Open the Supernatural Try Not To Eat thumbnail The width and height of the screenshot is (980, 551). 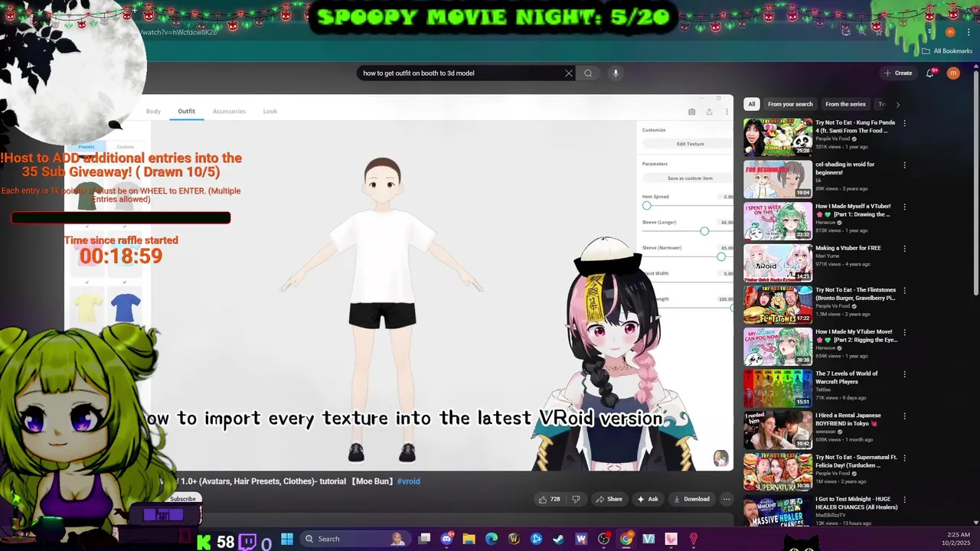778,472
